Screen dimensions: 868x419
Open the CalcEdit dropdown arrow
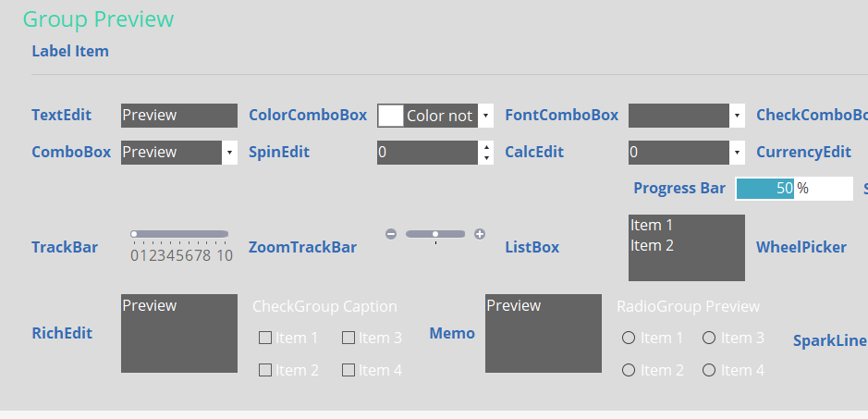[737, 153]
